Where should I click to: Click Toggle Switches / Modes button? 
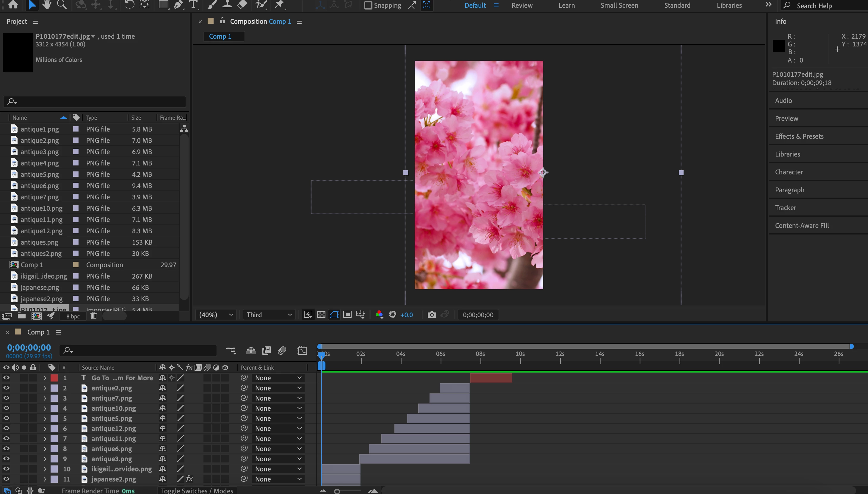coord(197,491)
